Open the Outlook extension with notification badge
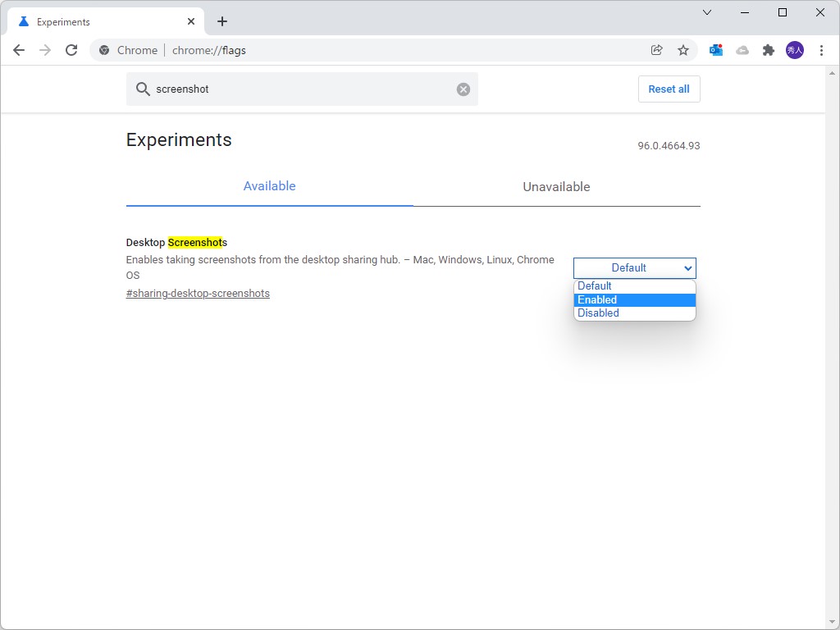The height and width of the screenshot is (630, 840). (x=715, y=50)
